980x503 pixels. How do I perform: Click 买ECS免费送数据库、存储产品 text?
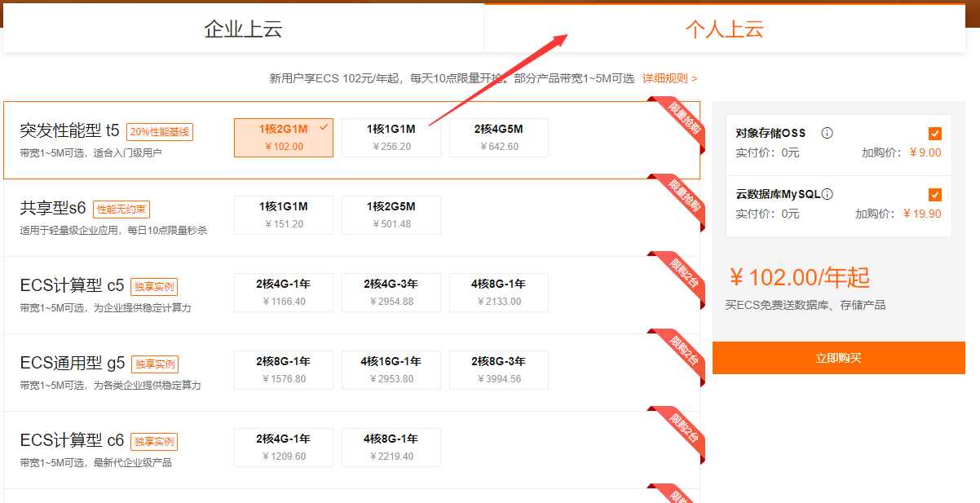point(806,305)
